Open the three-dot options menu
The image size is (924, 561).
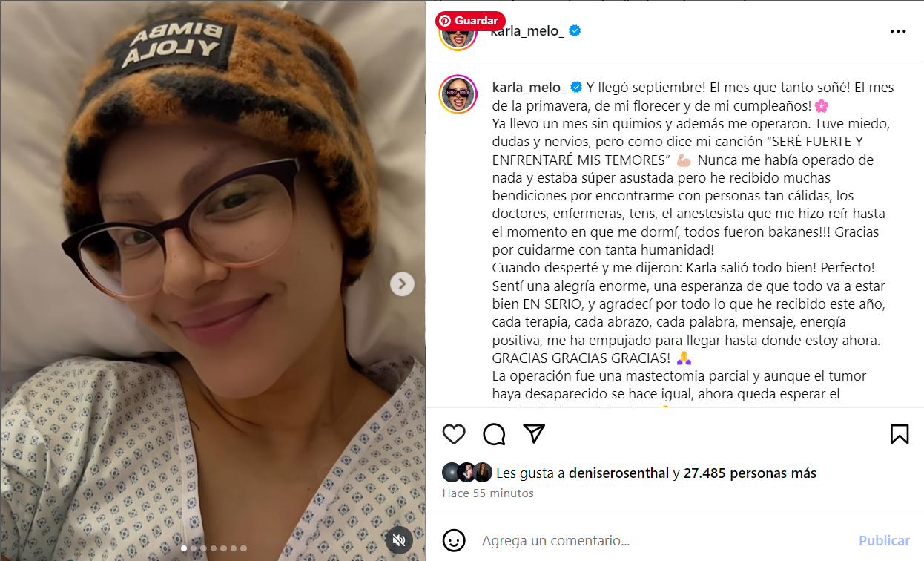[898, 31]
